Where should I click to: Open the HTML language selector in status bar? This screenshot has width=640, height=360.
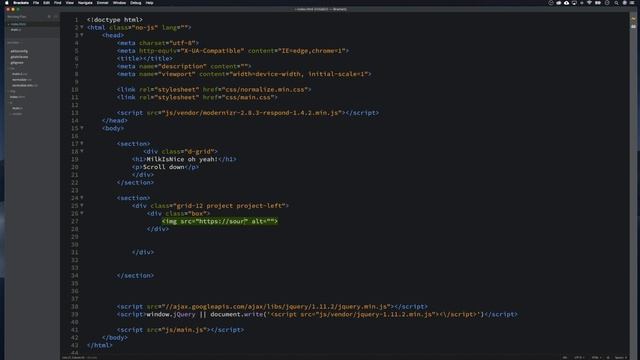click(x=596, y=358)
